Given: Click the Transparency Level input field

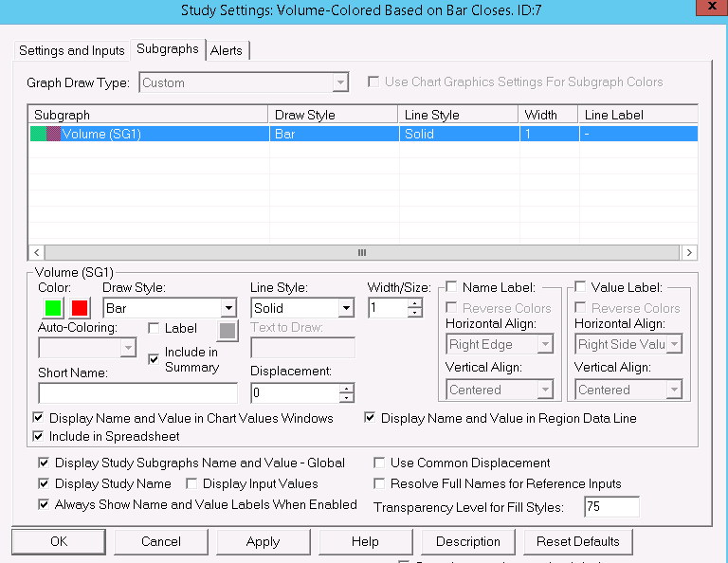Looking at the screenshot, I should tap(611, 507).
